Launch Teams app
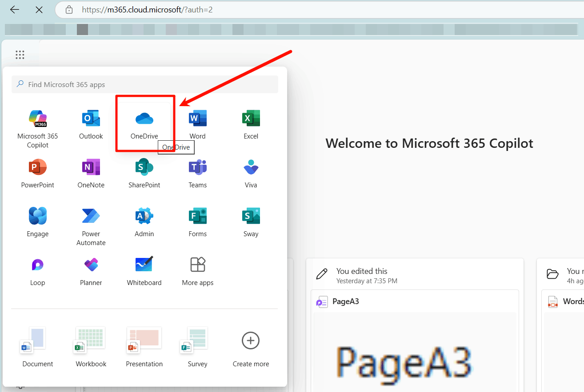 [x=198, y=173]
